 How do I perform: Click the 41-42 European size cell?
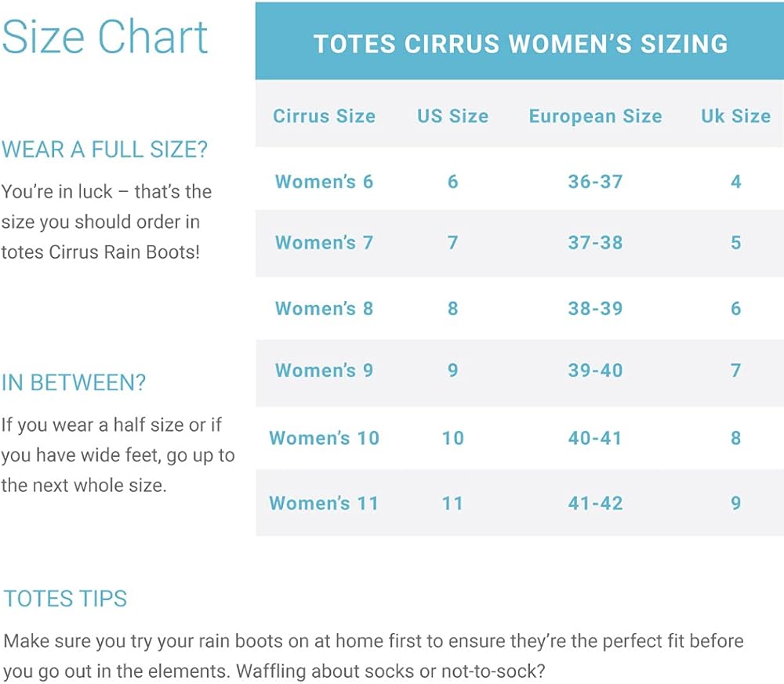click(595, 503)
